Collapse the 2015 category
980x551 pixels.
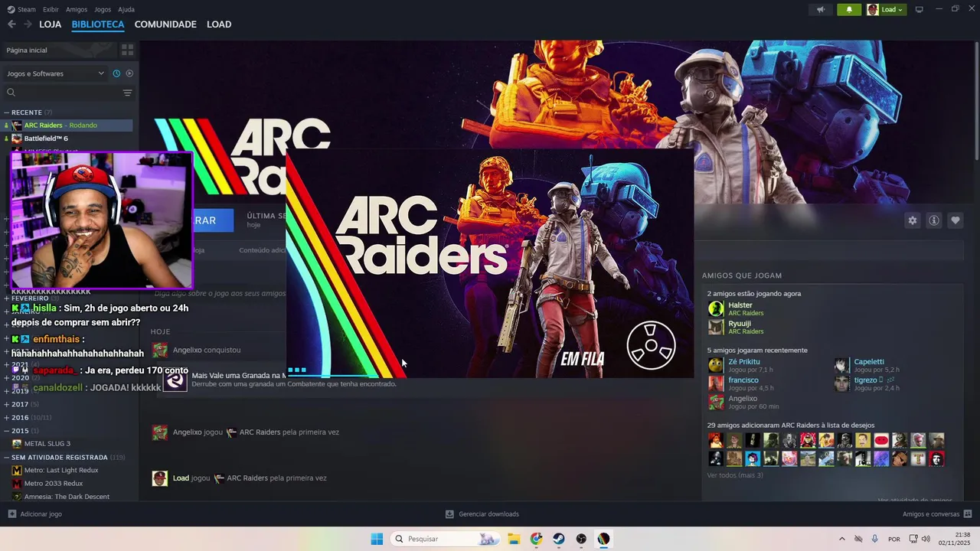pyautogui.click(x=7, y=431)
